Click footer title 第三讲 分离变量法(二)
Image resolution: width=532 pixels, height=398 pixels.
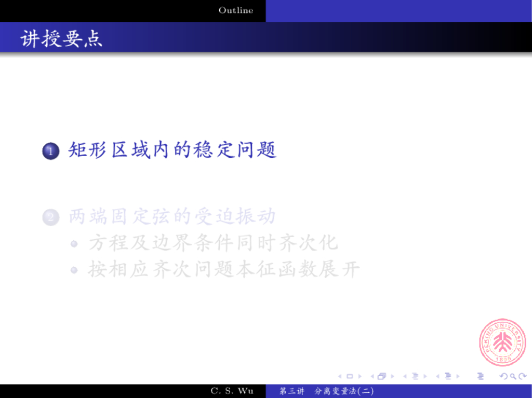tap(326, 391)
